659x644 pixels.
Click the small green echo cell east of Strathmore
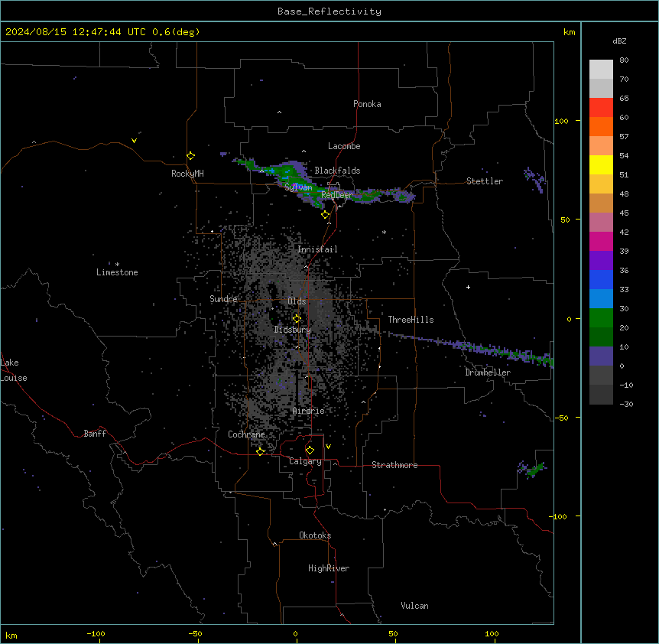[x=533, y=469]
